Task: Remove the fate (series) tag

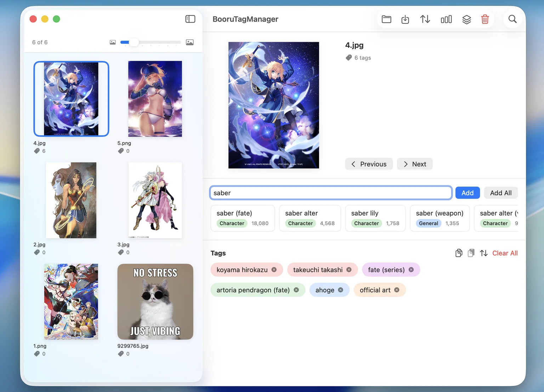Action: click(x=411, y=269)
